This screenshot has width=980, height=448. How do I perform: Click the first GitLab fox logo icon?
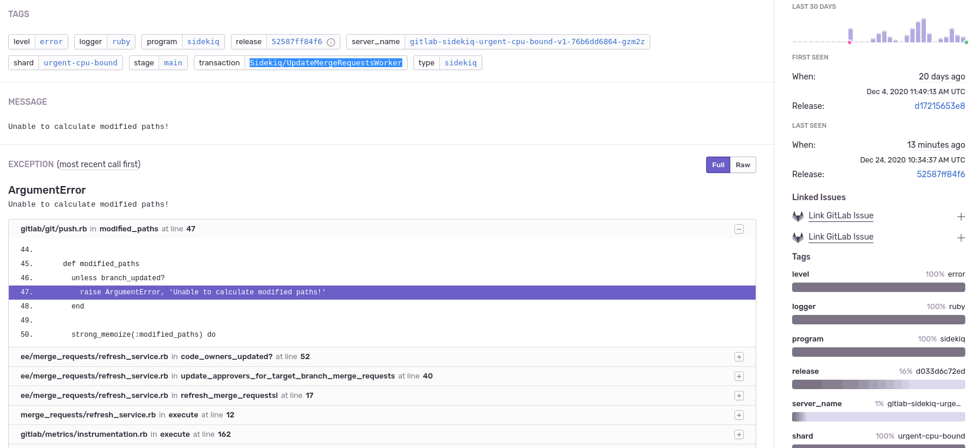pyautogui.click(x=798, y=216)
